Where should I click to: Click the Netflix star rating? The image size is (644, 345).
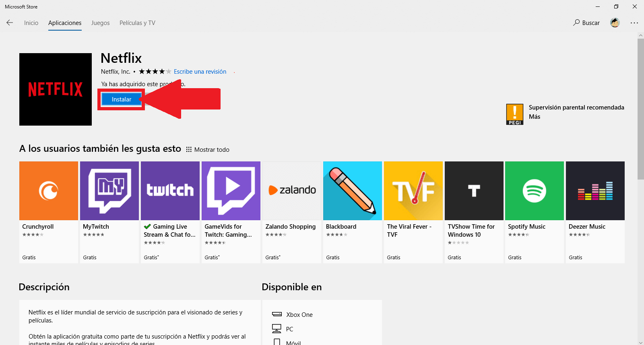point(155,72)
